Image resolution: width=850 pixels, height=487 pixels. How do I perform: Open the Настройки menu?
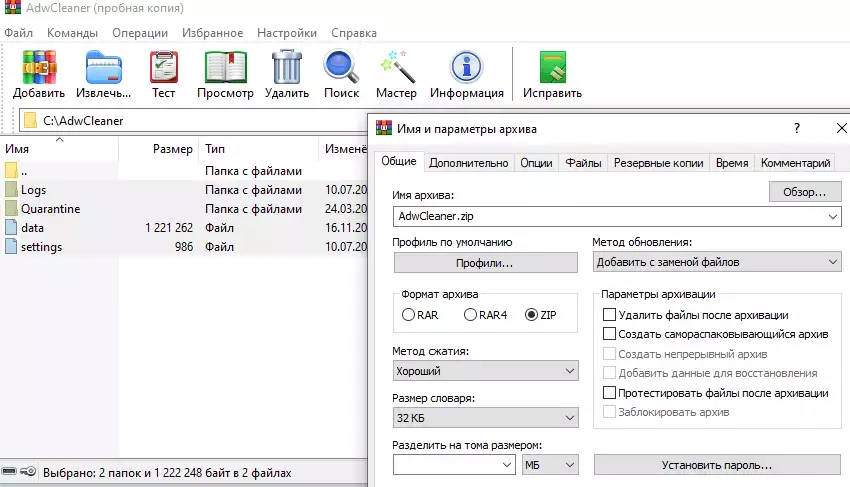[x=287, y=33]
